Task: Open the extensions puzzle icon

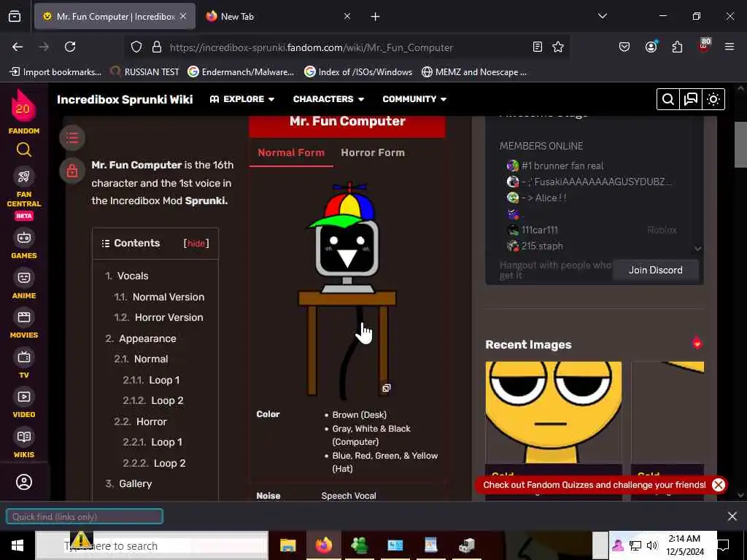Action: coord(677,47)
